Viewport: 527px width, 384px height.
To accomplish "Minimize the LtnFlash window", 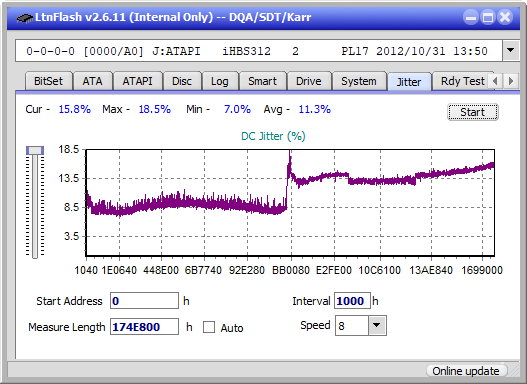I will click(x=471, y=17).
